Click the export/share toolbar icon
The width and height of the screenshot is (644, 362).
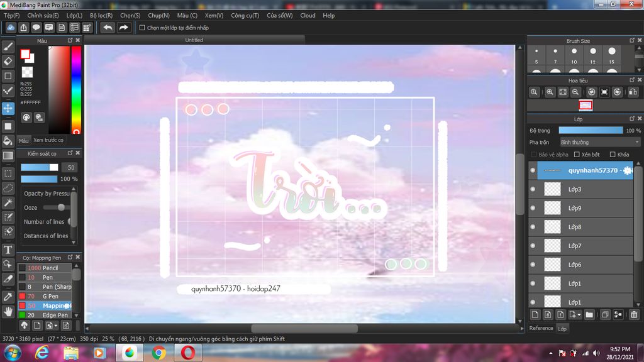[23, 28]
